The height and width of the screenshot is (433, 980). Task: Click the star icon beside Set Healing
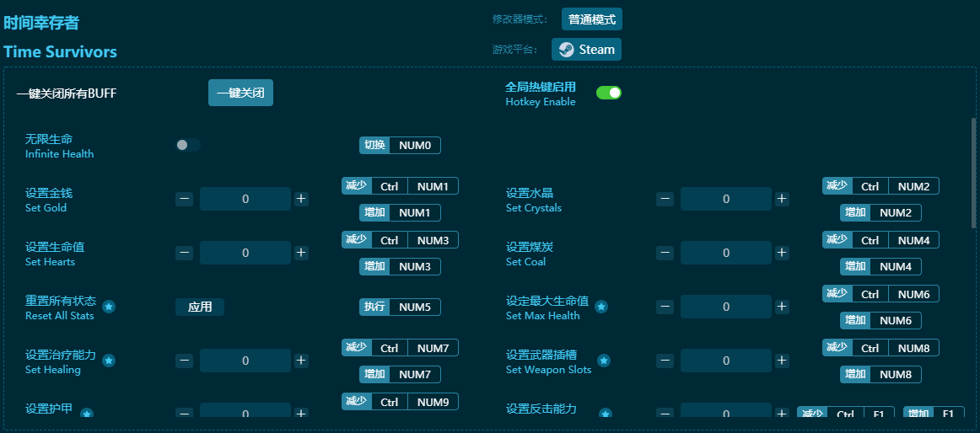point(109,361)
